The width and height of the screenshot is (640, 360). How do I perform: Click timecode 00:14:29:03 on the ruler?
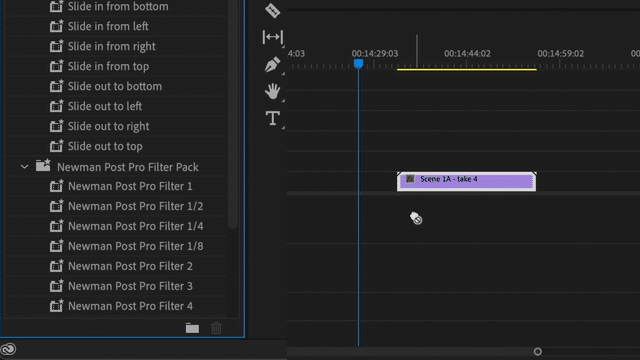[x=375, y=53]
